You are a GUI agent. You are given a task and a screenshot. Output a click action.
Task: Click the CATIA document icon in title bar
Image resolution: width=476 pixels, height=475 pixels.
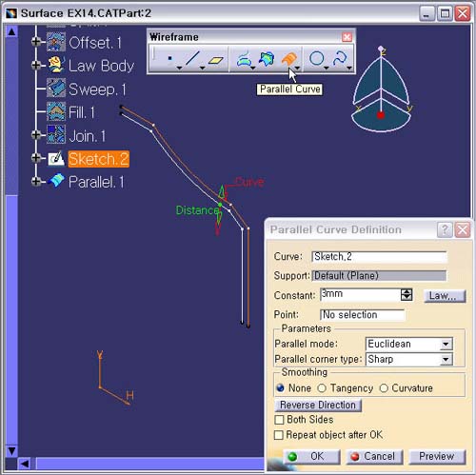11,13
